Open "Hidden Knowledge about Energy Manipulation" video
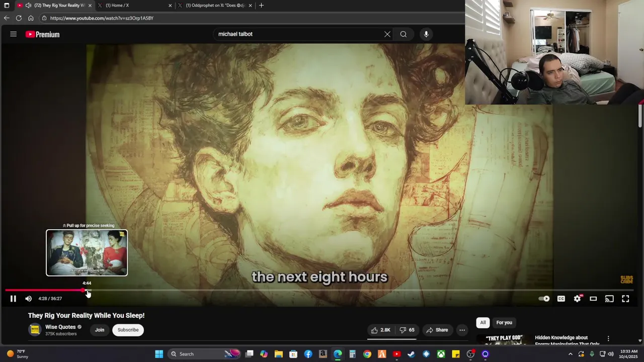 tap(567, 341)
